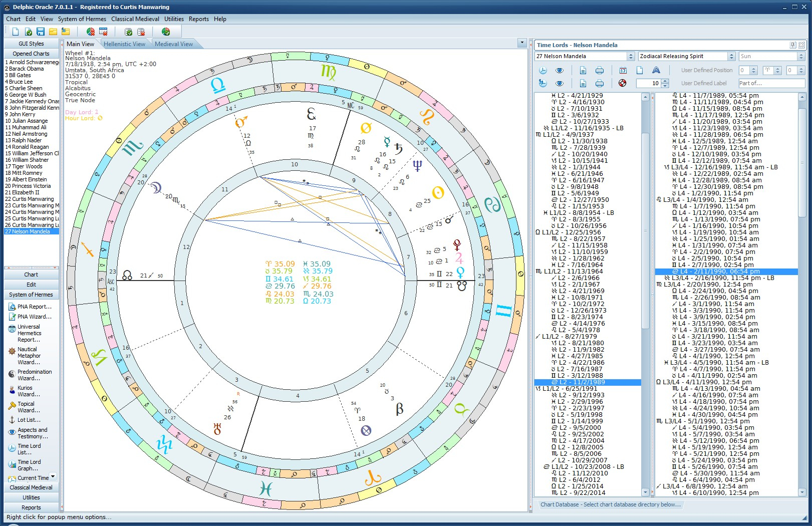
Task: Open the Time Lord List
Action: (25, 449)
